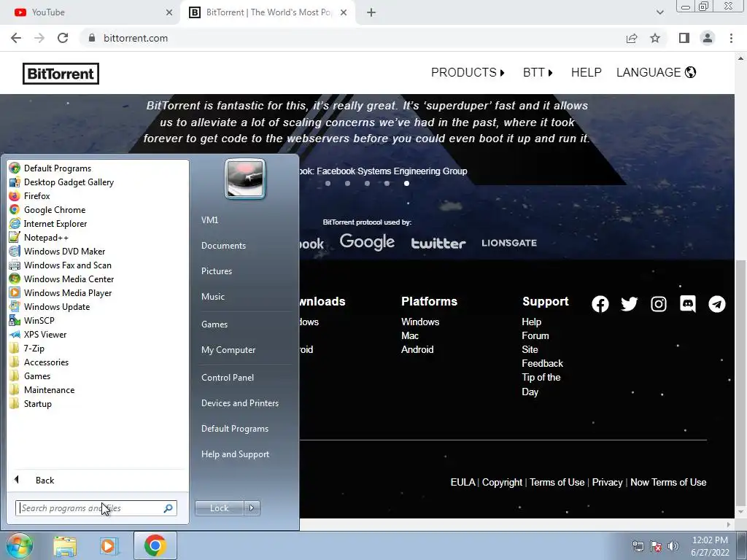Select the last testimonial carousel dot
The image size is (747, 560).
(x=406, y=183)
